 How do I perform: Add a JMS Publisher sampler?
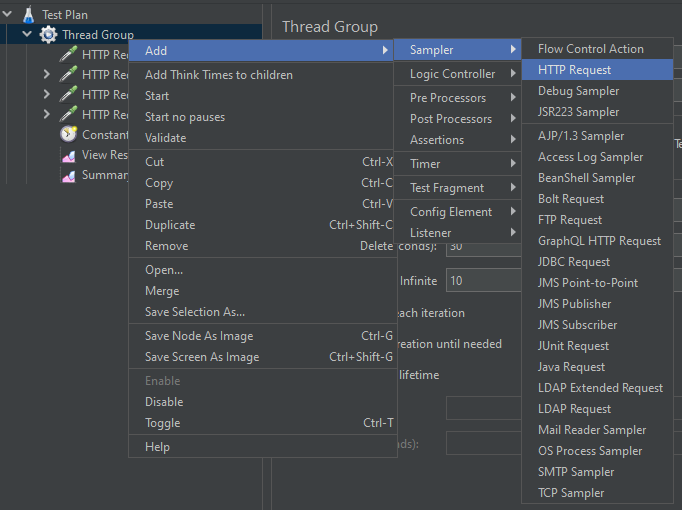tap(598, 303)
